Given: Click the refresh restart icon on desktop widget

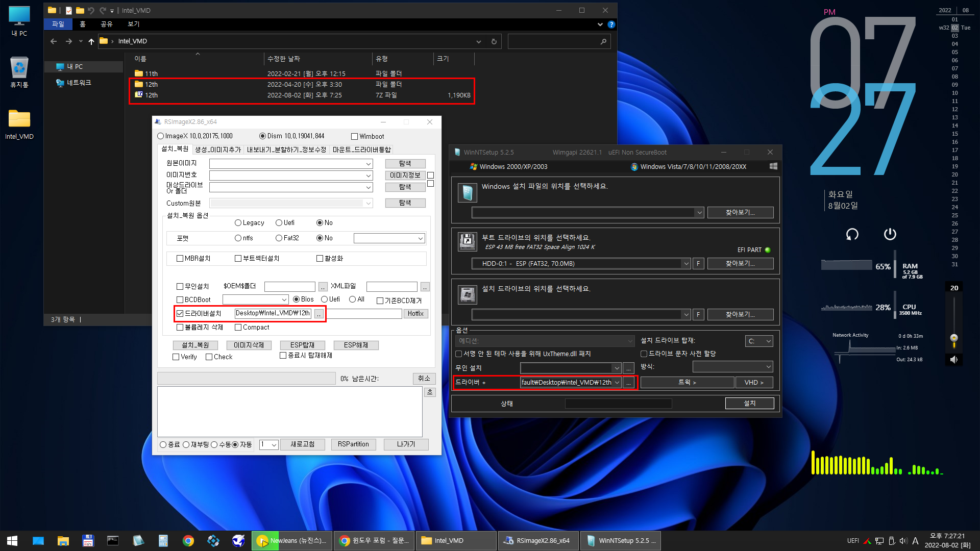Looking at the screenshot, I should click(x=852, y=234).
